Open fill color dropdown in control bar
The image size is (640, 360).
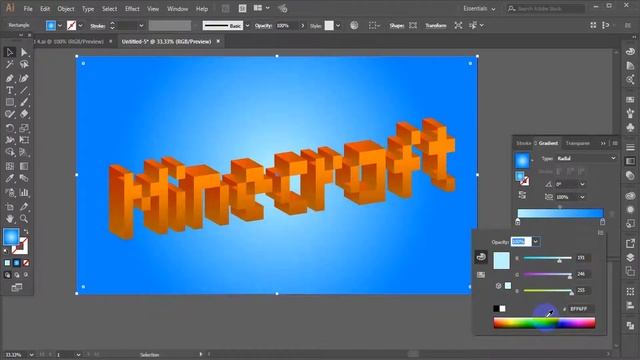60,26
